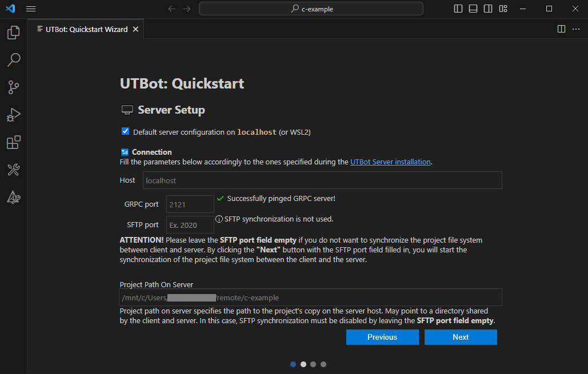Toggle the primary sidebar layout icon
Screen dimensions: 588x374
(458, 9)
